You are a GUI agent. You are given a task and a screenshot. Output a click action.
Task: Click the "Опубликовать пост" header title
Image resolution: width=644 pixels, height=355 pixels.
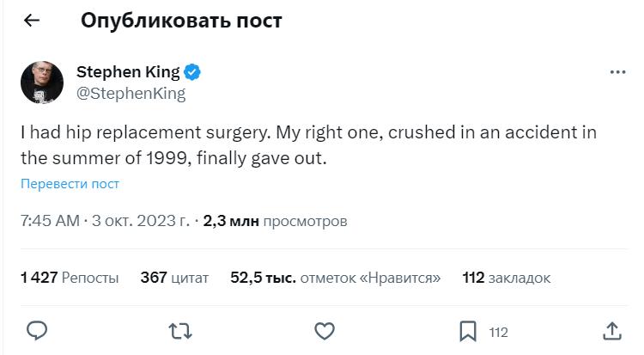click(181, 21)
